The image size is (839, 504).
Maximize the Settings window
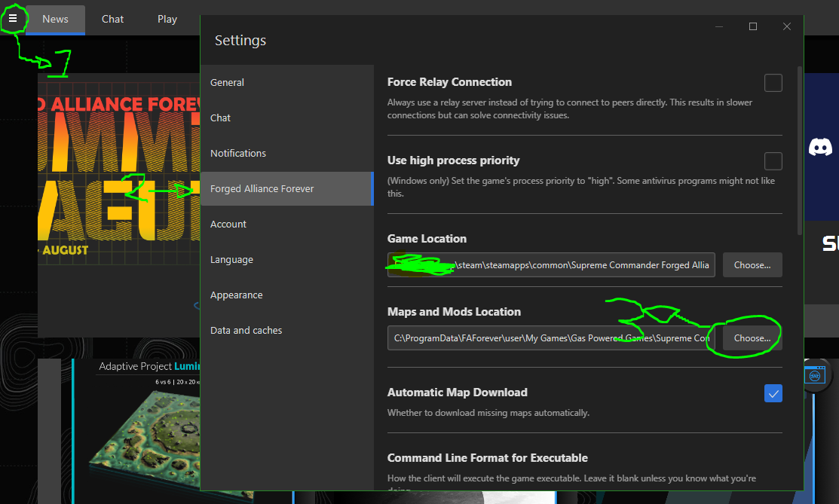[753, 26]
